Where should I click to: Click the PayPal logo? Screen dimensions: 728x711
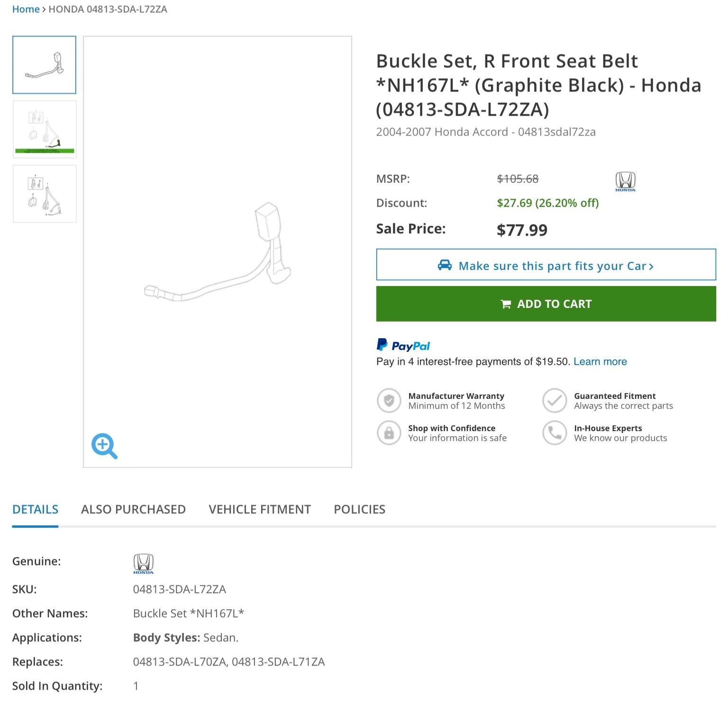click(x=403, y=345)
